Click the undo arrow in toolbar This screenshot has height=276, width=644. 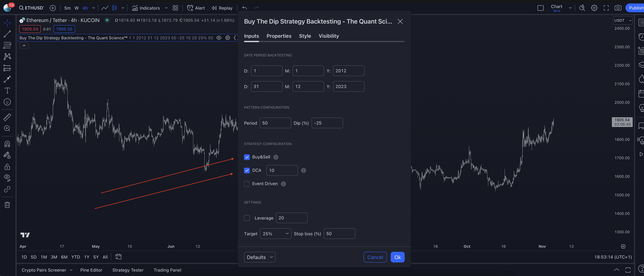click(245, 8)
